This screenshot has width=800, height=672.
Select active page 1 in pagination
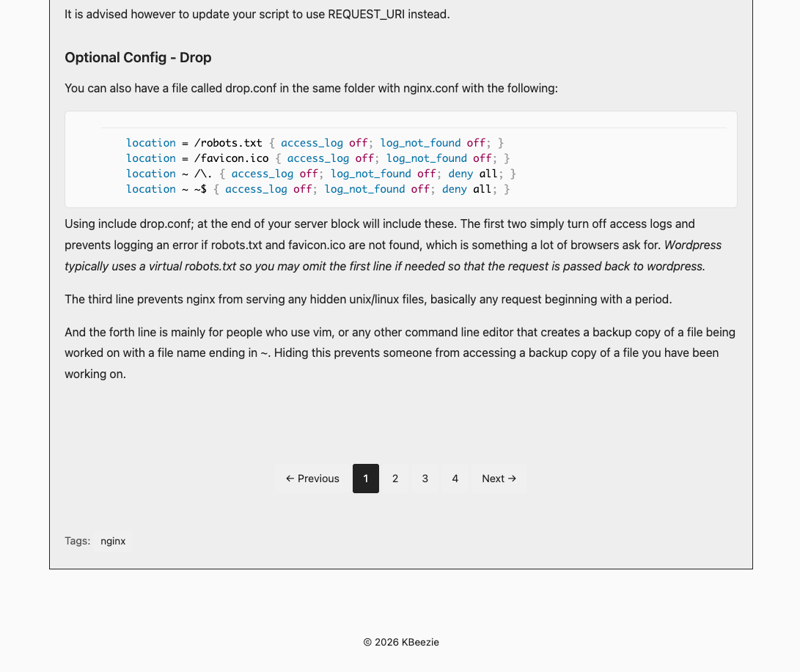point(366,479)
